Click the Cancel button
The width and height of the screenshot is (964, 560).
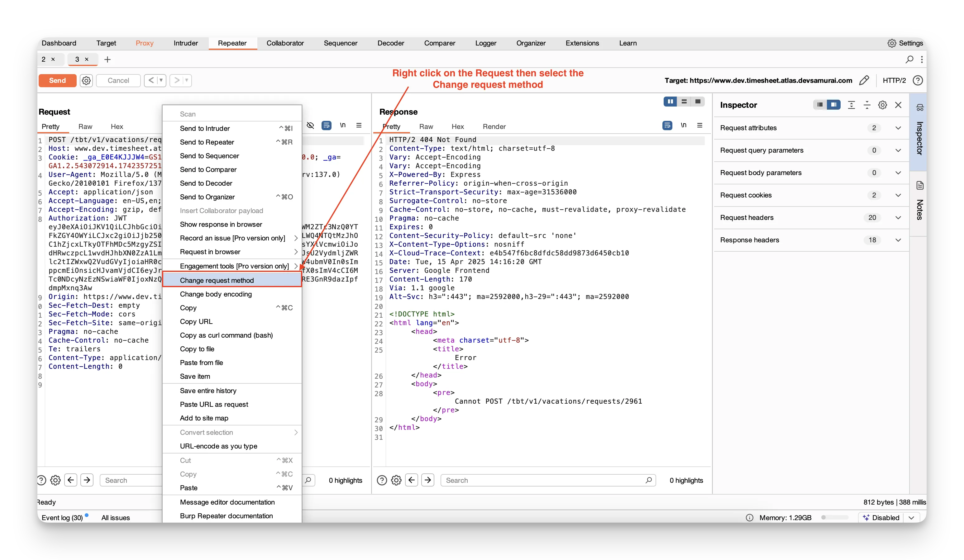pyautogui.click(x=118, y=80)
